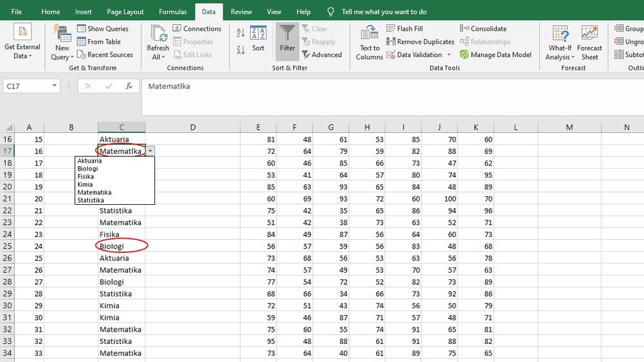The height and width of the screenshot is (362, 644).
Task: Choose Aktuaria from validation list
Action: click(x=115, y=161)
